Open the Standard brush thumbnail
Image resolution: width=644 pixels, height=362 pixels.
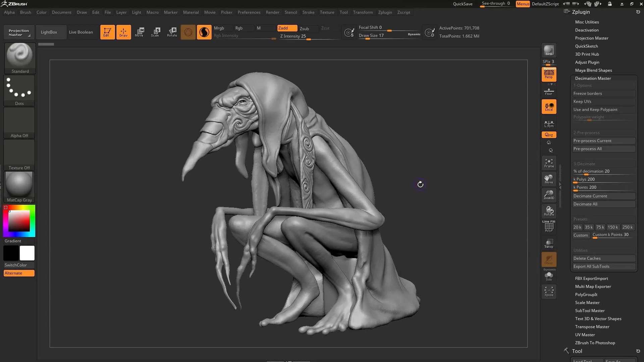20,58
